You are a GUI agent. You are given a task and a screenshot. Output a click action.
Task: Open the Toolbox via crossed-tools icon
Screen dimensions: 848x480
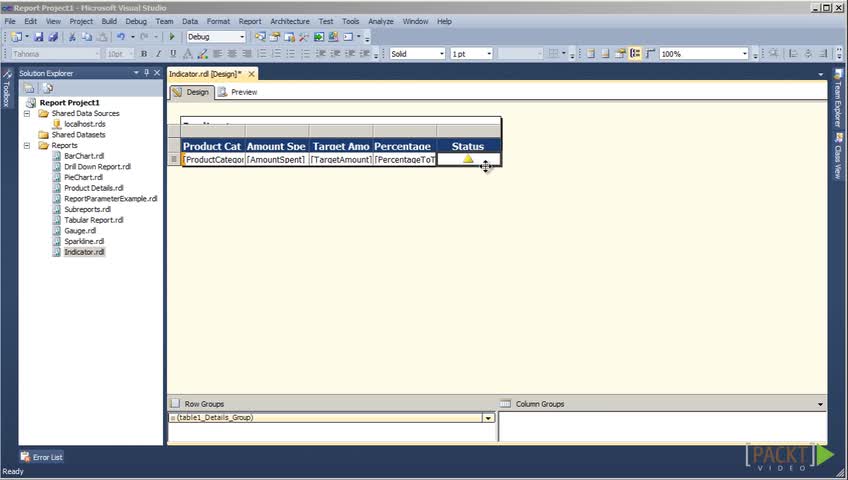304,37
